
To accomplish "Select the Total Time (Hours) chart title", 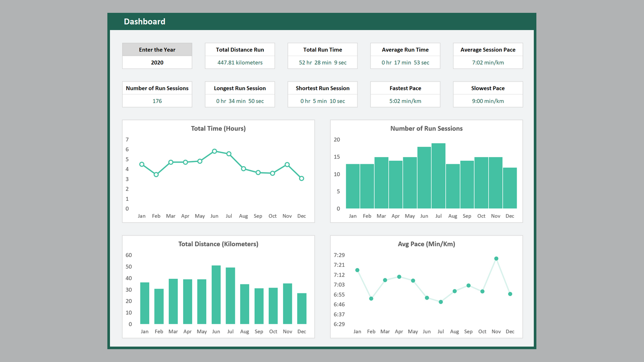I will (x=218, y=129).
